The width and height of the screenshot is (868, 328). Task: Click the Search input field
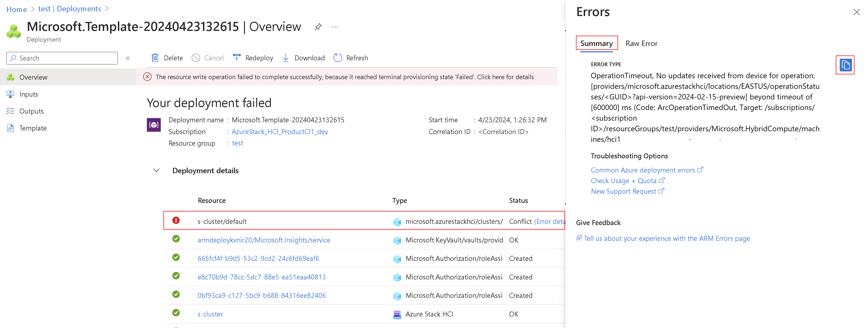(62, 58)
